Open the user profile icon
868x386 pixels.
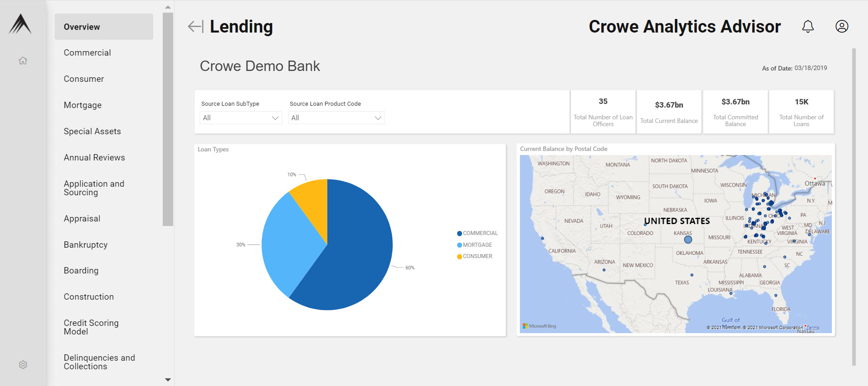[841, 27]
